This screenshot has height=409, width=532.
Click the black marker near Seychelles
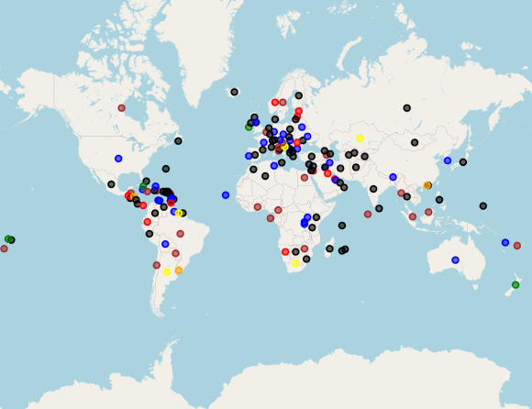pyautogui.click(x=342, y=226)
